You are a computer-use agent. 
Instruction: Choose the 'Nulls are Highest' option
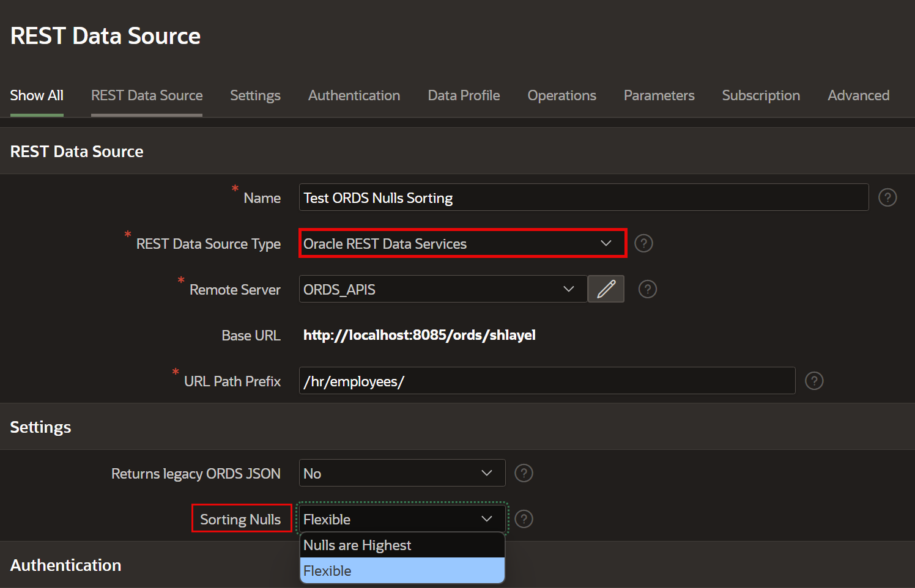(x=402, y=545)
